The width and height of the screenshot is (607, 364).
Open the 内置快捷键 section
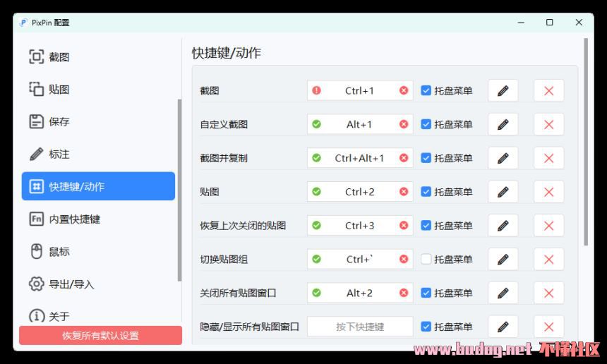(98, 219)
